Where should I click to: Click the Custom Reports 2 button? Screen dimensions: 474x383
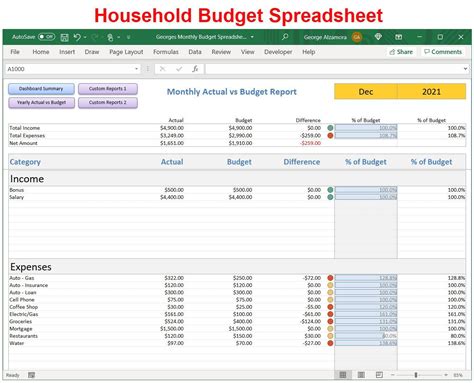click(x=108, y=103)
